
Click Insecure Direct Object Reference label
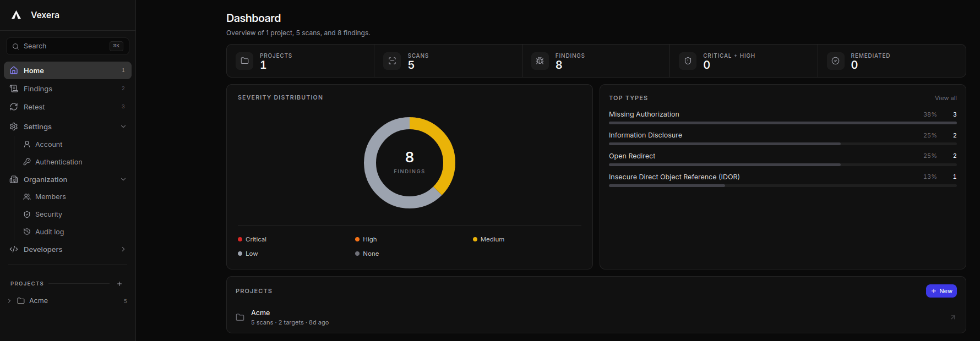[674, 177]
